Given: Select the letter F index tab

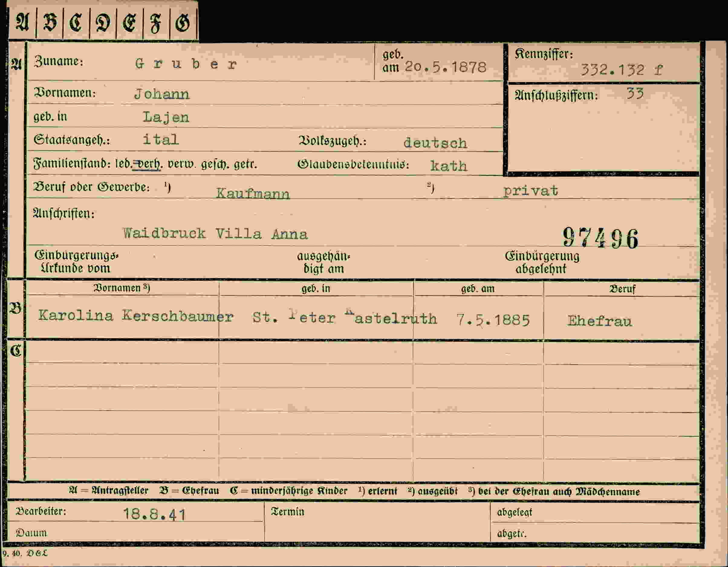Looking at the screenshot, I should tap(156, 23).
